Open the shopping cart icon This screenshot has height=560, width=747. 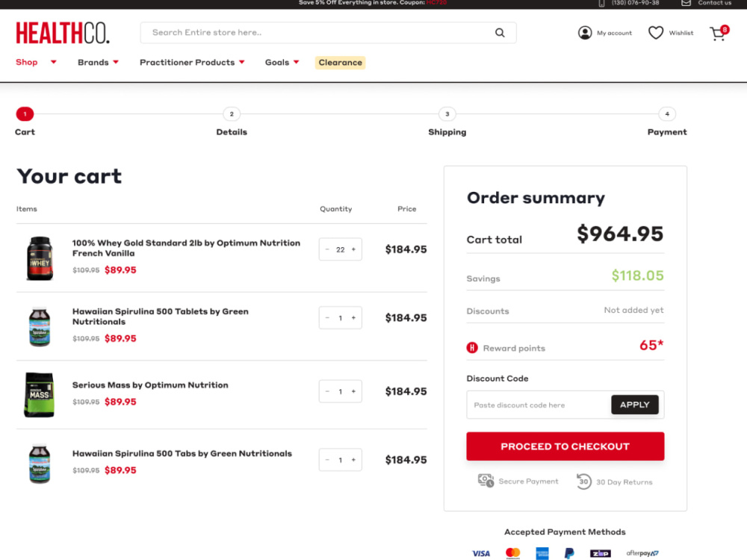coord(719,33)
